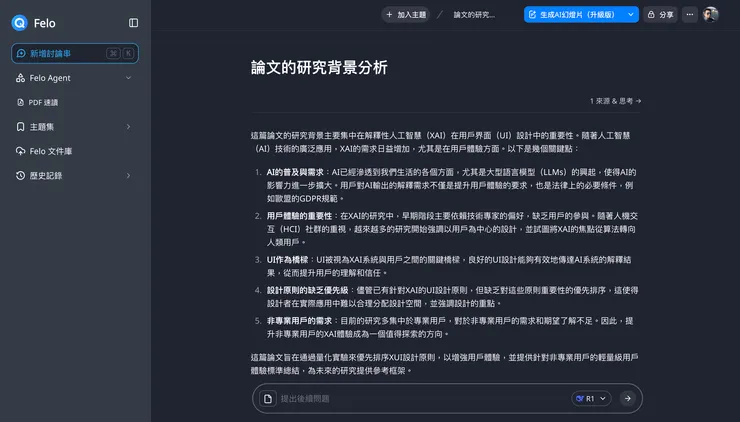The height and width of the screenshot is (422, 740).
Task: Toggle the sidebar collapse icon
Action: coord(134,23)
